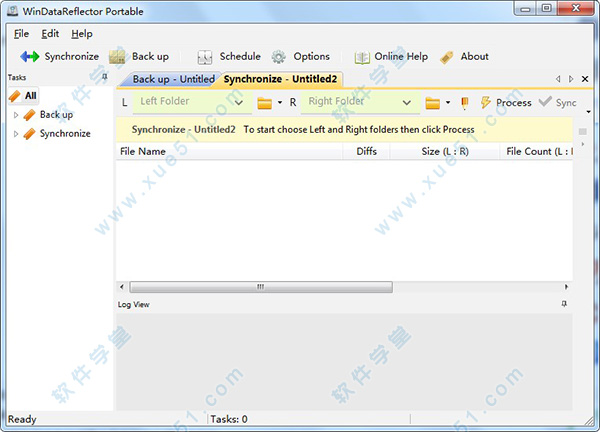600x432 pixels.
Task: Select the All tasks item
Action: click(x=30, y=96)
